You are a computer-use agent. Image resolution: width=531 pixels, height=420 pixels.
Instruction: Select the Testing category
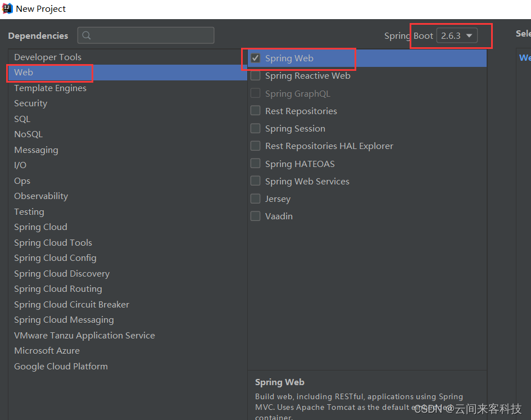[128, 211]
